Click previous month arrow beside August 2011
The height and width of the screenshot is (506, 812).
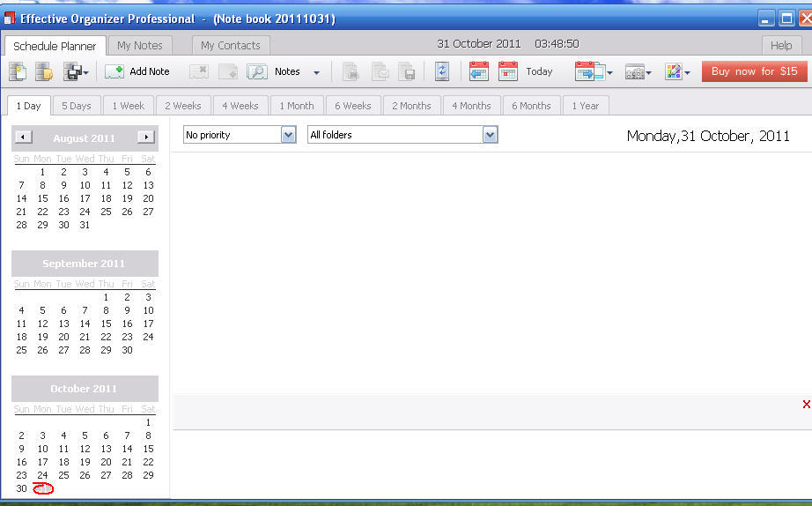click(x=23, y=137)
